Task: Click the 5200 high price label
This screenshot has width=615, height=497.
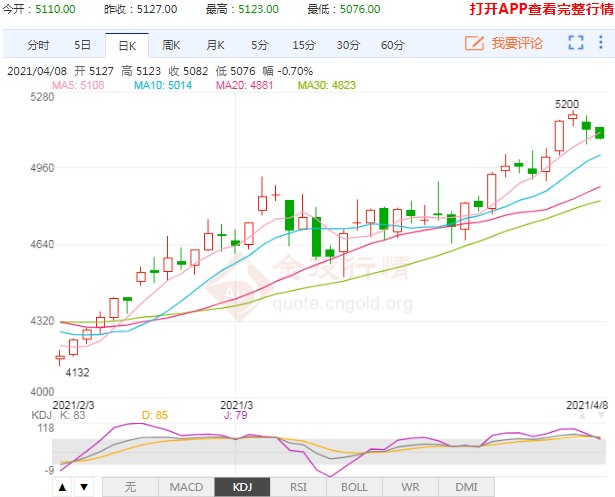Action: [567, 104]
